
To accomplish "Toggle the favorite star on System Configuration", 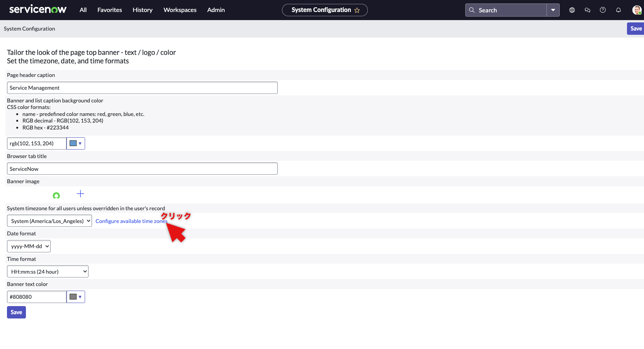I will pos(358,10).
